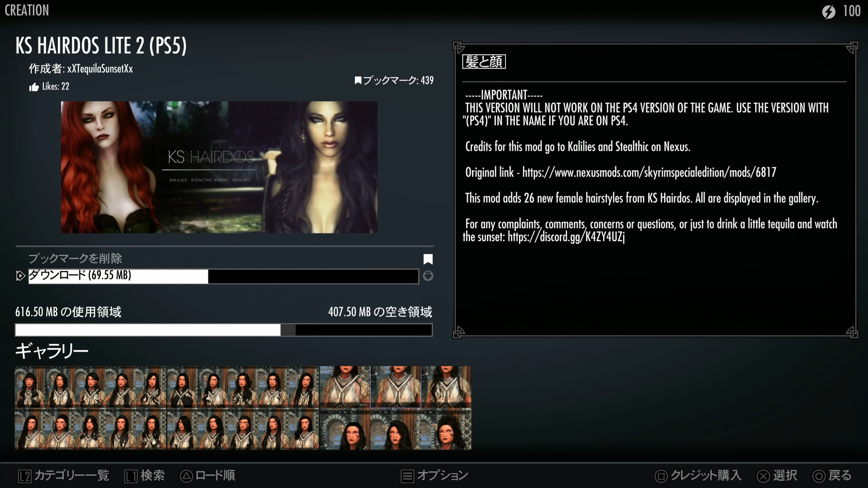The image size is (868, 488).
Task: Click the options menu button icon
Action: point(407,476)
